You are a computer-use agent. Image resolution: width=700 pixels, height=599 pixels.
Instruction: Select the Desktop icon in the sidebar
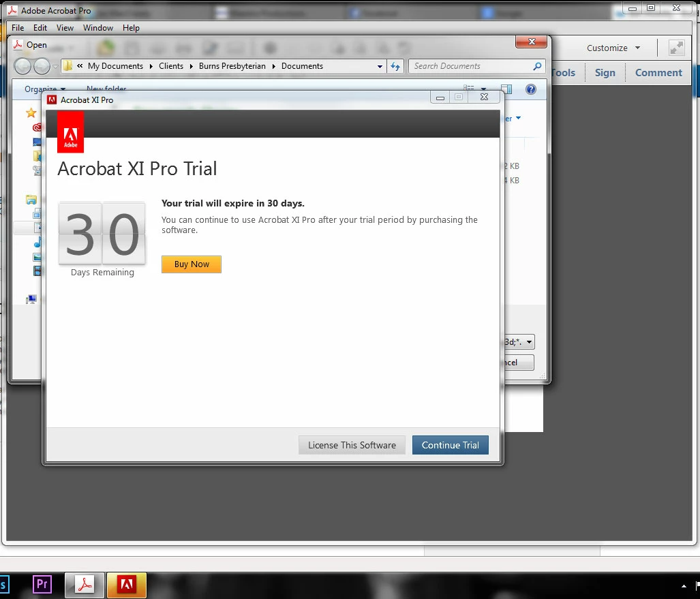pos(37,142)
